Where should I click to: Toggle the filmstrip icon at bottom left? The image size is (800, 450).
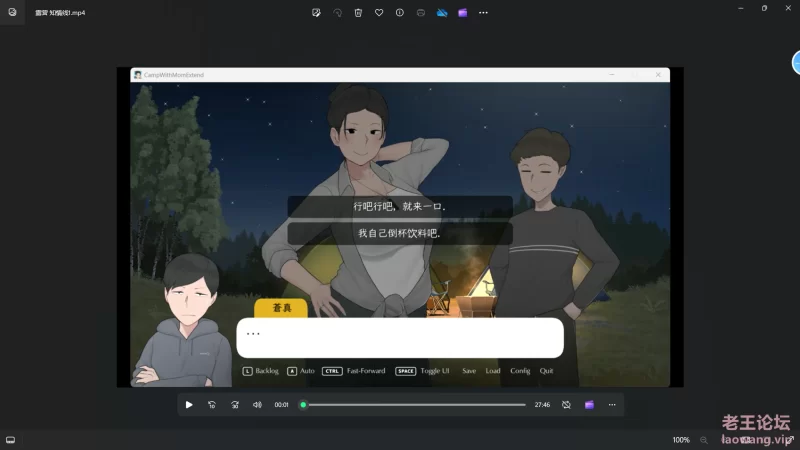10,440
